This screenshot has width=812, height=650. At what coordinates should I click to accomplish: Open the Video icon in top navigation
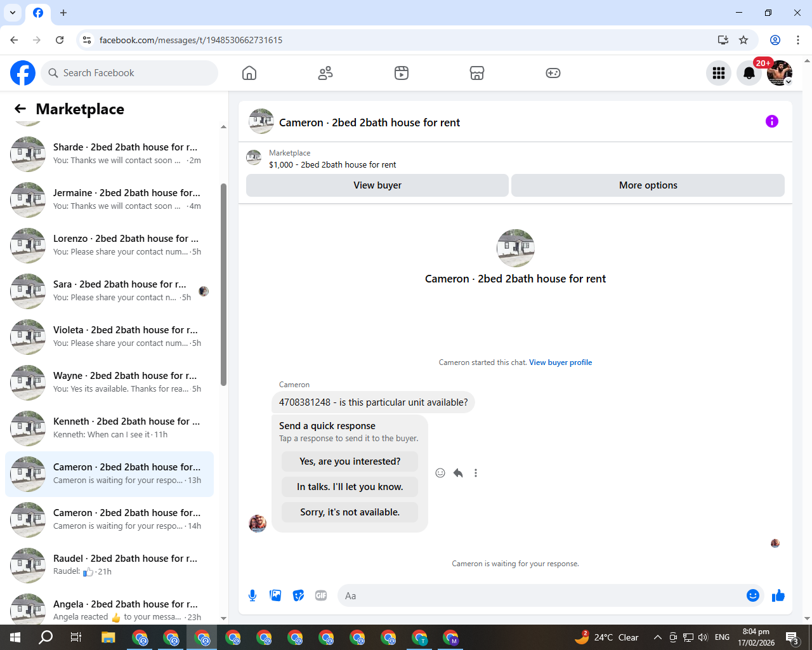(x=402, y=73)
